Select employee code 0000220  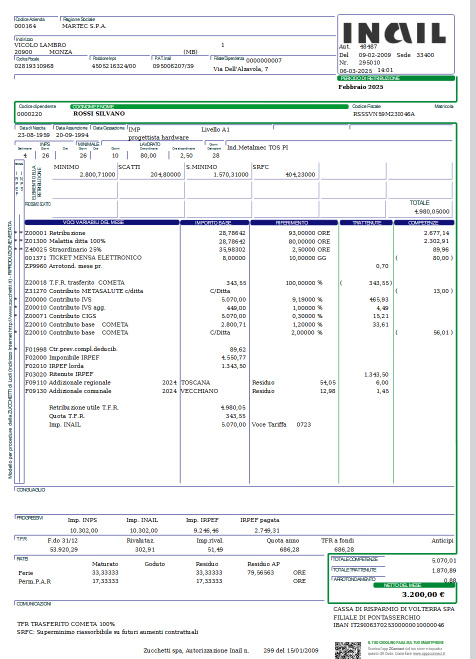(29, 114)
